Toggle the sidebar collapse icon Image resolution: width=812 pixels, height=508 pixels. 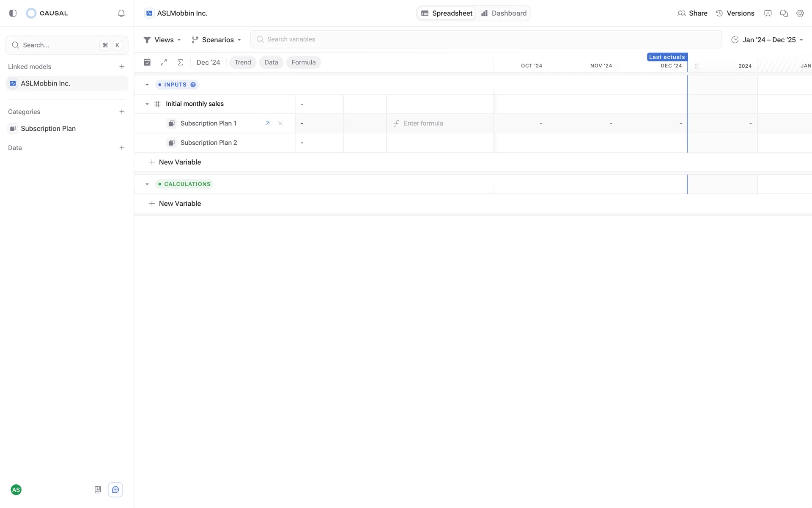point(13,13)
